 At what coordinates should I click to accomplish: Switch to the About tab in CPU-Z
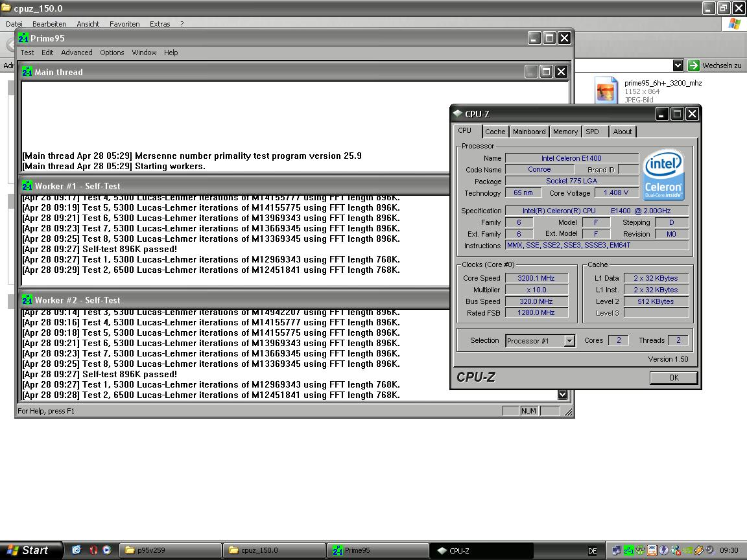(x=622, y=132)
